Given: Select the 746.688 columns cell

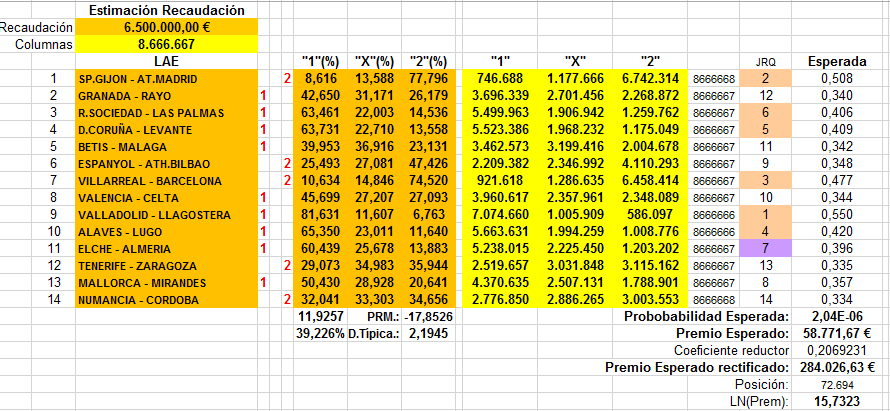Looking at the screenshot, I should tap(500, 79).
